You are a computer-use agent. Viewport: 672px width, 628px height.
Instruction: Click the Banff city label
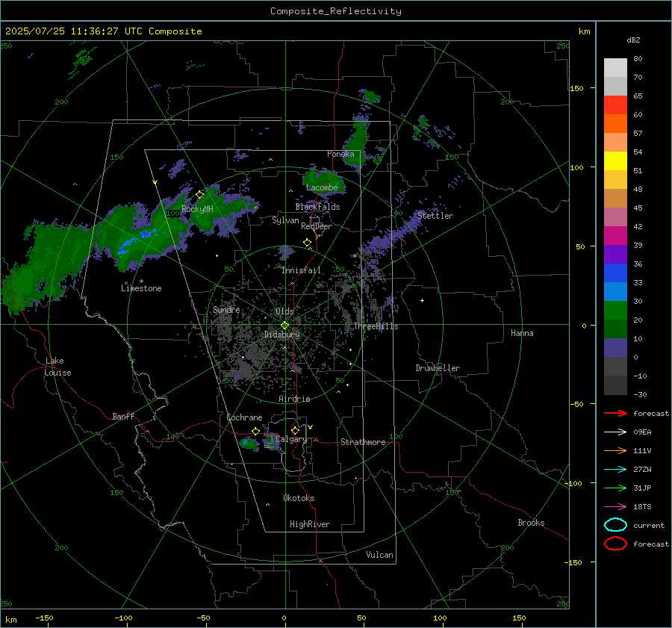[123, 417]
